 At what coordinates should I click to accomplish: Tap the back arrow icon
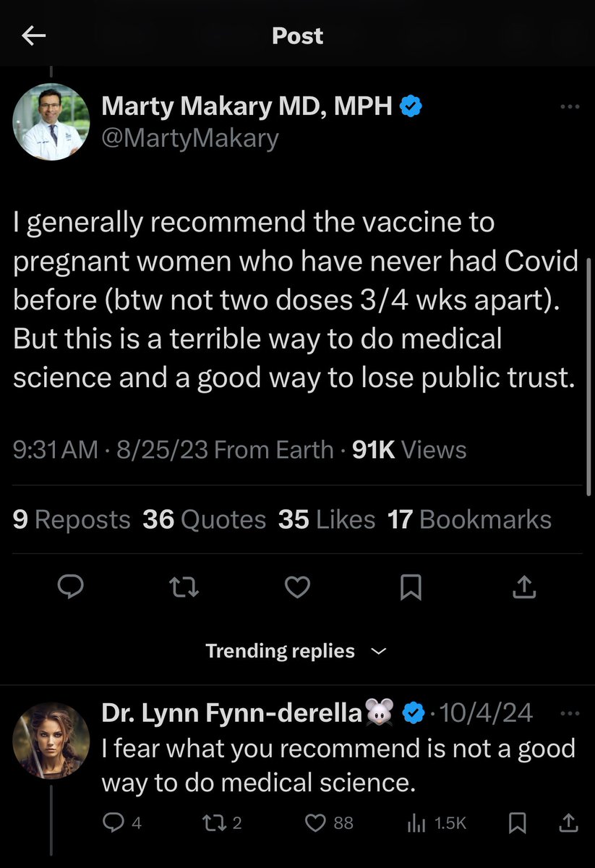(34, 36)
